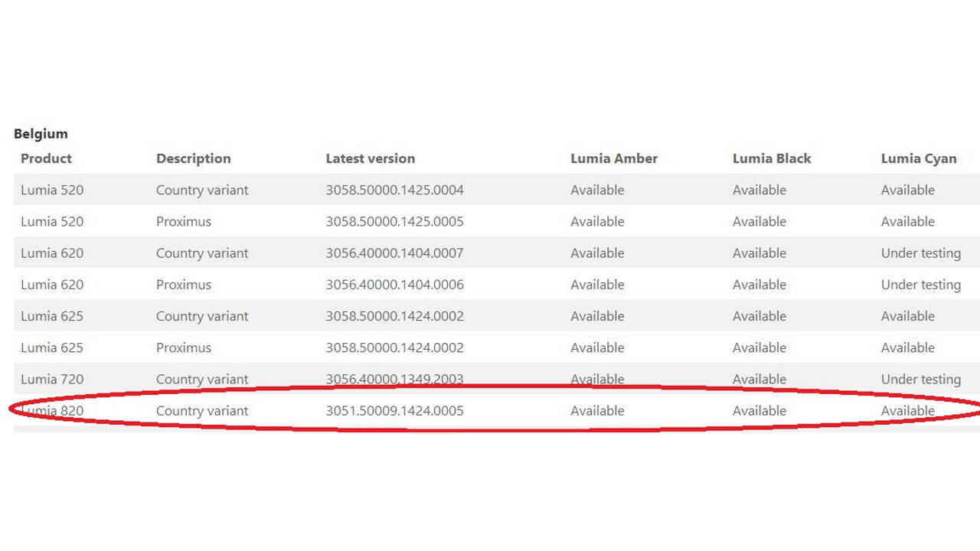Click the Product column header
The image size is (980, 551).
click(46, 158)
